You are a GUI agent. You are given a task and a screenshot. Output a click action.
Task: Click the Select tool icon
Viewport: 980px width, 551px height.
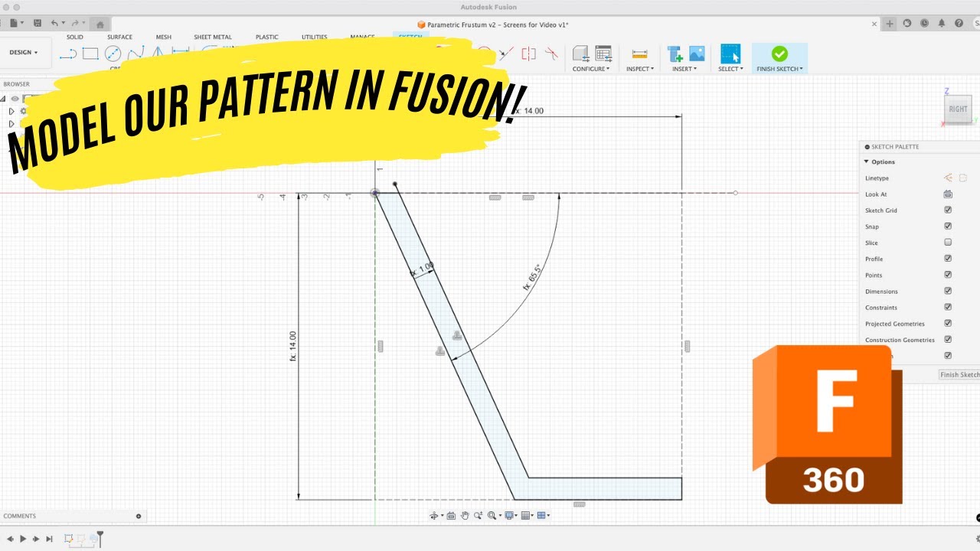point(730,54)
